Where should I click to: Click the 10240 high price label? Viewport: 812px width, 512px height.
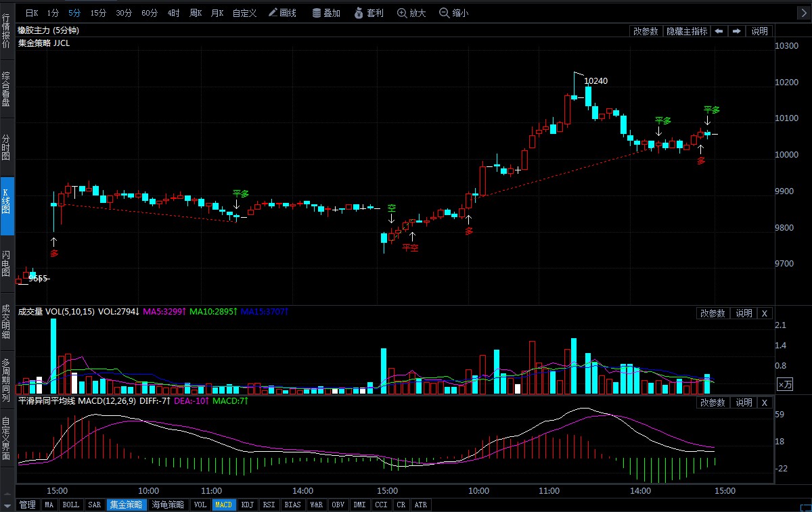(596, 81)
